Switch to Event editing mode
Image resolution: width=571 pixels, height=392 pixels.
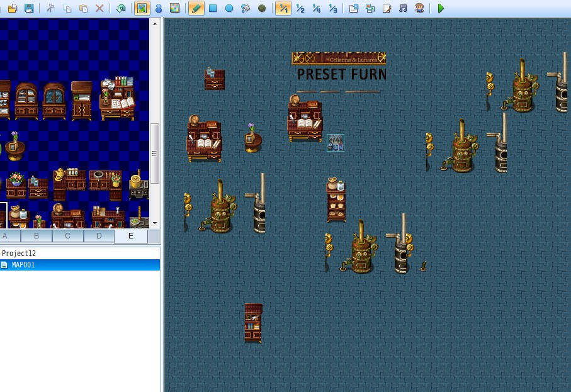coord(159,8)
